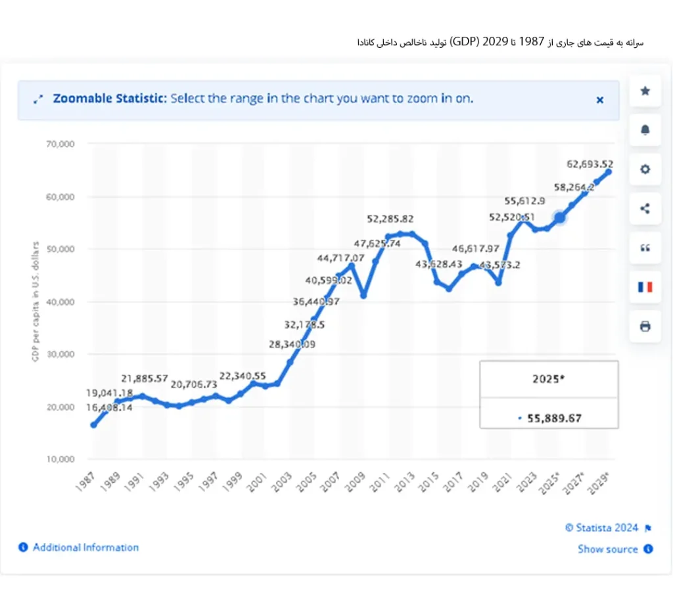The image size is (673, 616).
Task: Open the Additional Information link
Action: tap(85, 547)
